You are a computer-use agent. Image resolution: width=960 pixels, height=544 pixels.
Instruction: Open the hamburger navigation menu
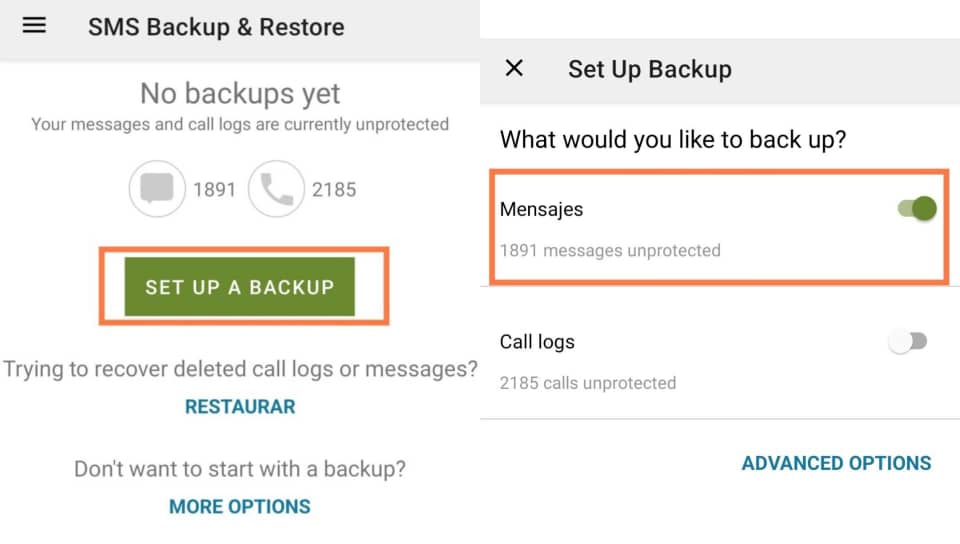[x=34, y=25]
